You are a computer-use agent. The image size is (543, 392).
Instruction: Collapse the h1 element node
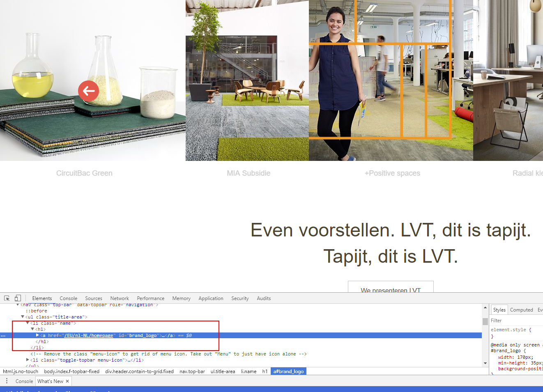[32, 329]
